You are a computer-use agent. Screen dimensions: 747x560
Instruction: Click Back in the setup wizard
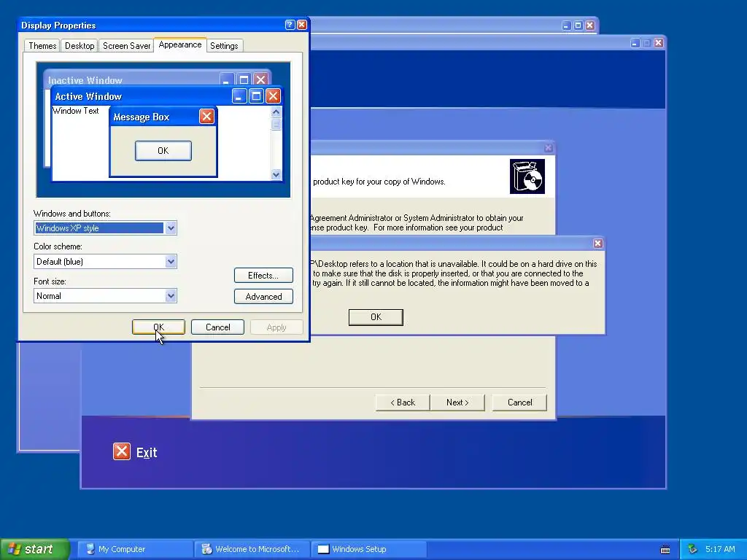(403, 402)
